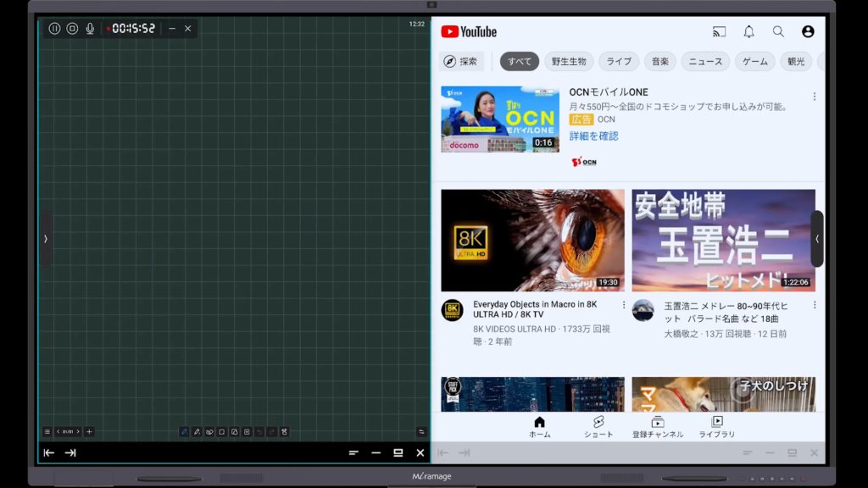Image resolution: width=868 pixels, height=488 pixels.
Task: Open YouTube search
Action: point(778,31)
